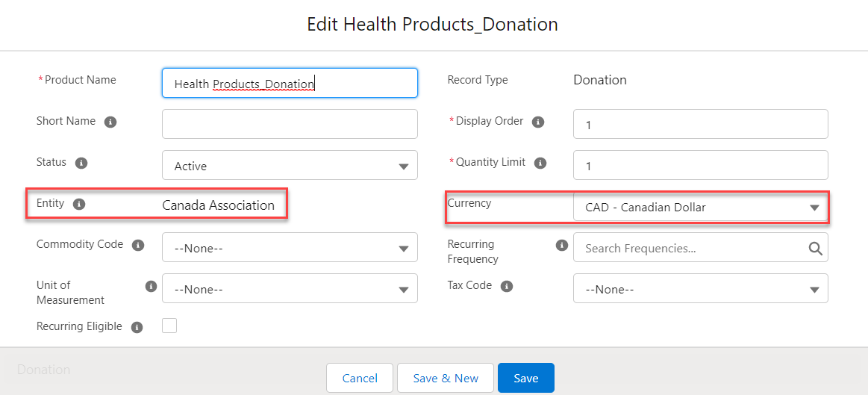Expand the Tax Code dropdown
868x395 pixels.
[x=700, y=289]
